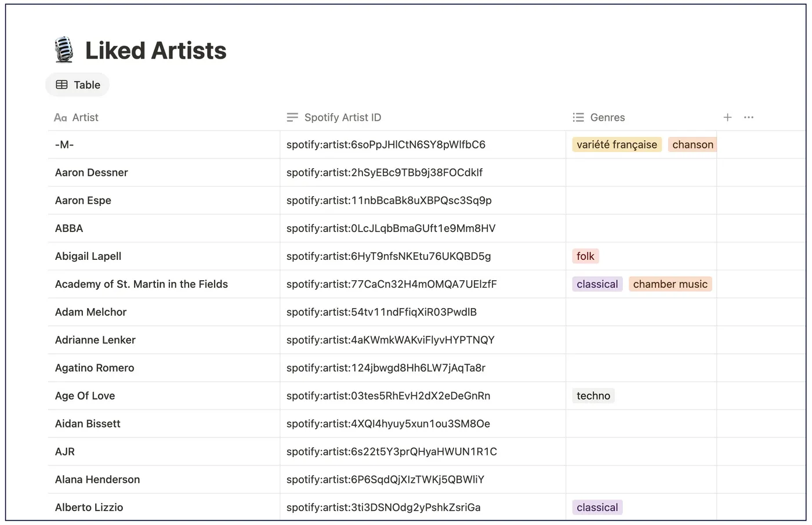The height and width of the screenshot is (525, 812).
Task: Select the chanson genre tag
Action: click(x=693, y=144)
